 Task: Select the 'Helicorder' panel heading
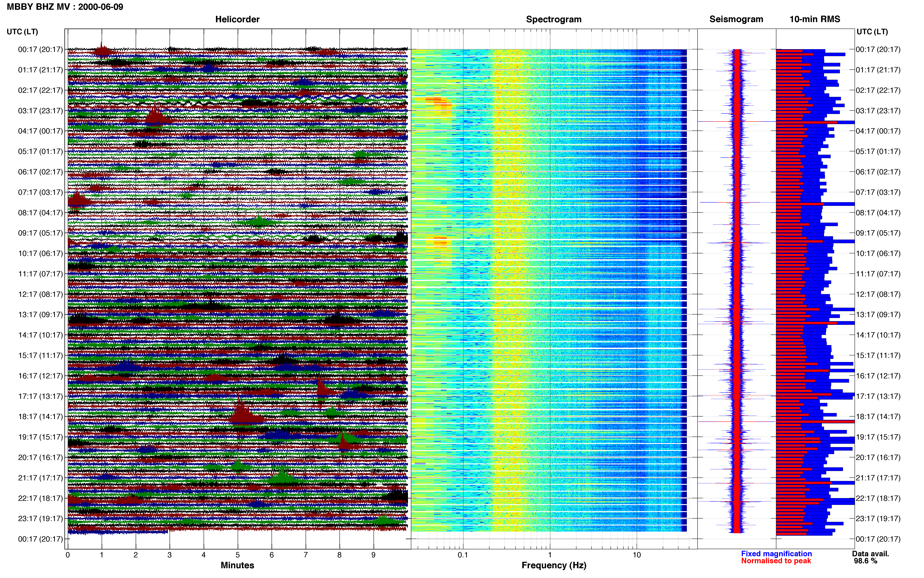[x=237, y=19]
